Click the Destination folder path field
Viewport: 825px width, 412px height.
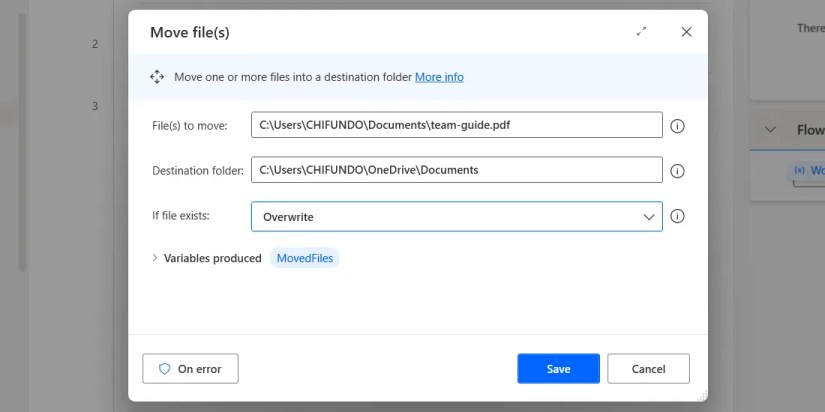[456, 170]
